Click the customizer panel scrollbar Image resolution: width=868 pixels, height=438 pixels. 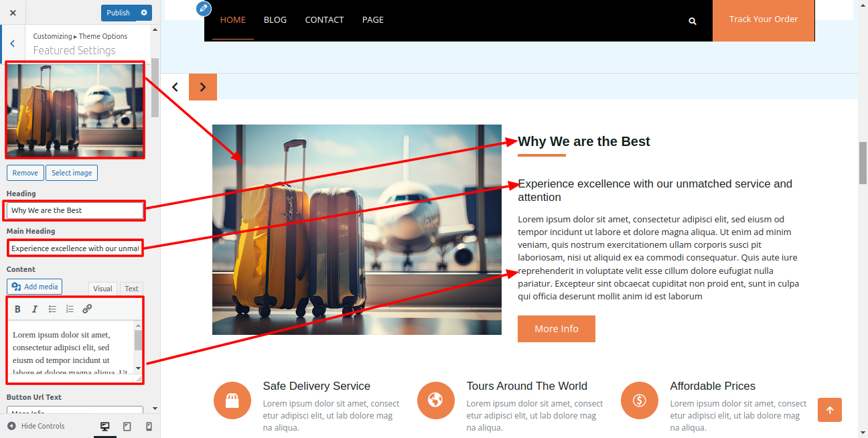tap(155, 88)
